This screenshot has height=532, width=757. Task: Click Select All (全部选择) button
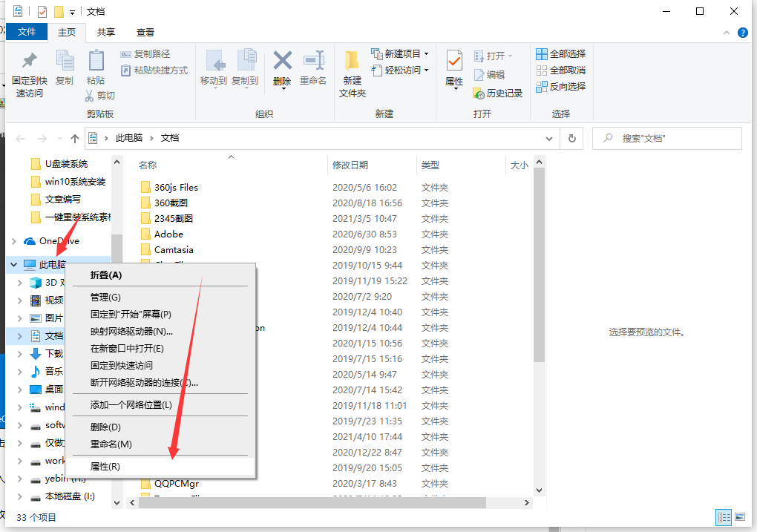click(x=561, y=53)
